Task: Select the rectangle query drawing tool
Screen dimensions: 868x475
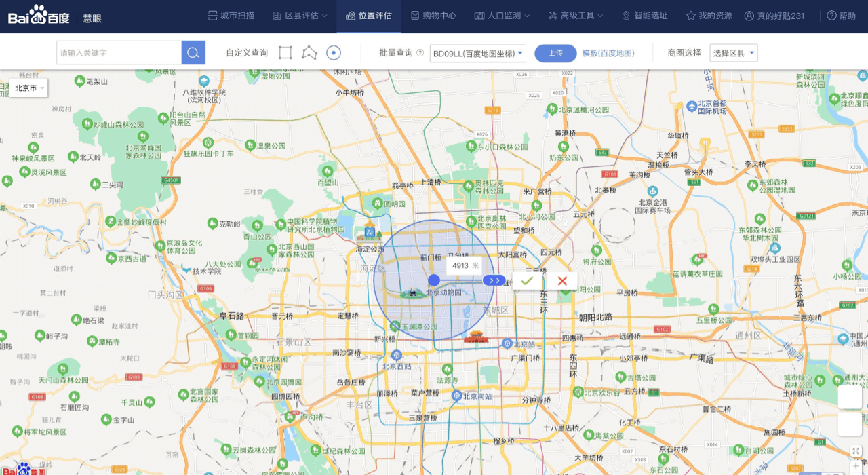Action: pyautogui.click(x=285, y=53)
